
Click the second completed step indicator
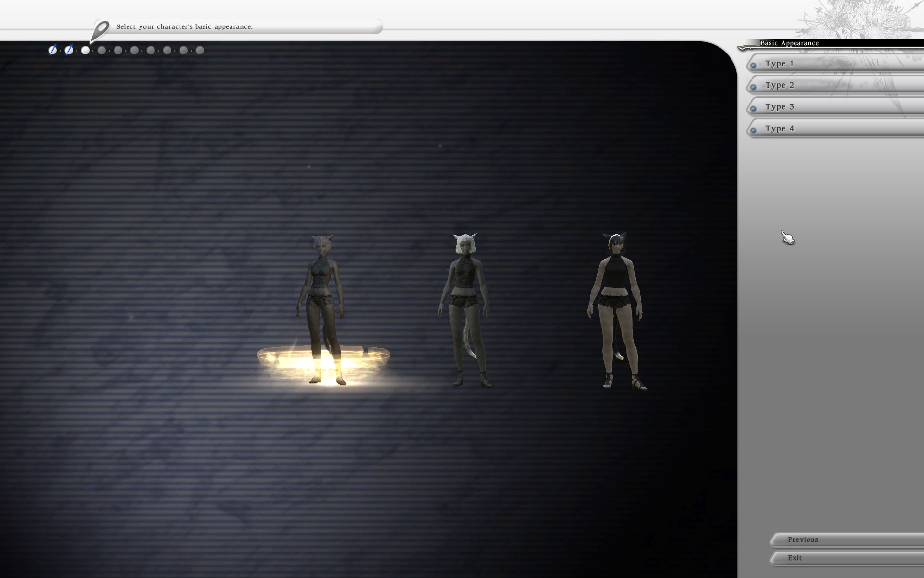(x=69, y=50)
